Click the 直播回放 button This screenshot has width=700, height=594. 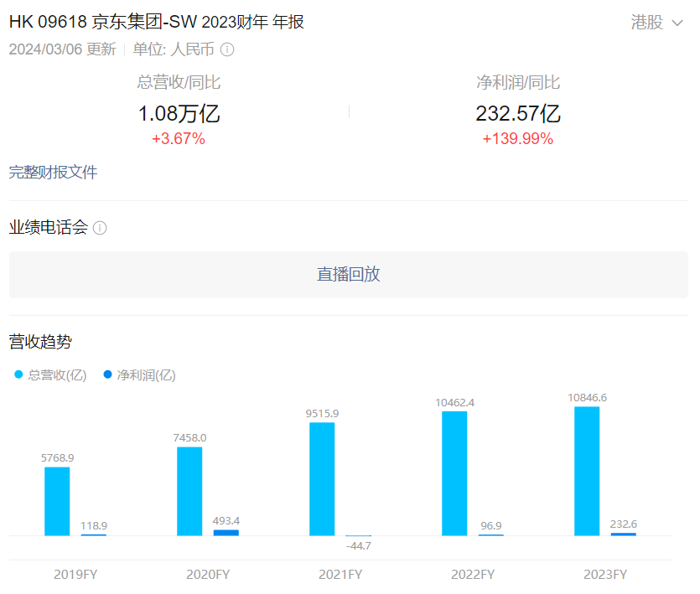pos(348,275)
